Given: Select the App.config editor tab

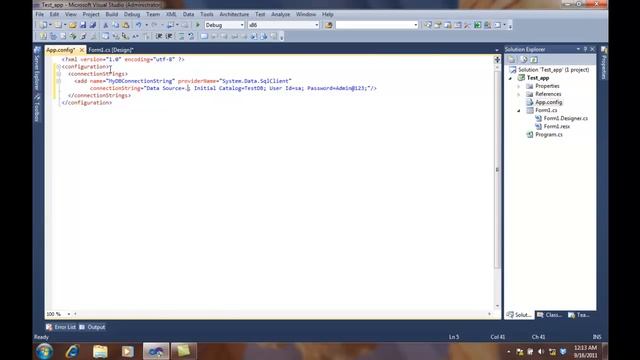Looking at the screenshot, I should (60, 50).
